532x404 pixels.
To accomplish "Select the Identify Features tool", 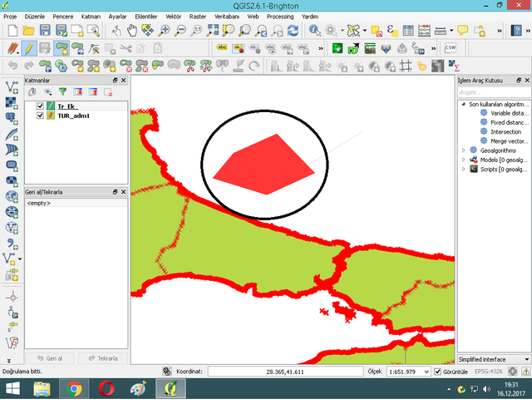I will coord(315,31).
